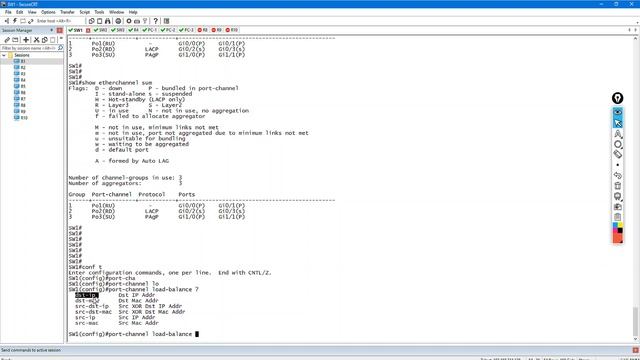Click Session Manager connect link icon

click(7, 40)
